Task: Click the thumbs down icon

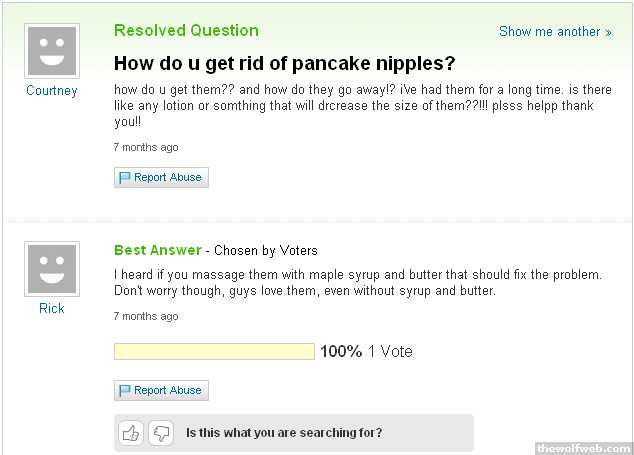Action: tap(161, 433)
